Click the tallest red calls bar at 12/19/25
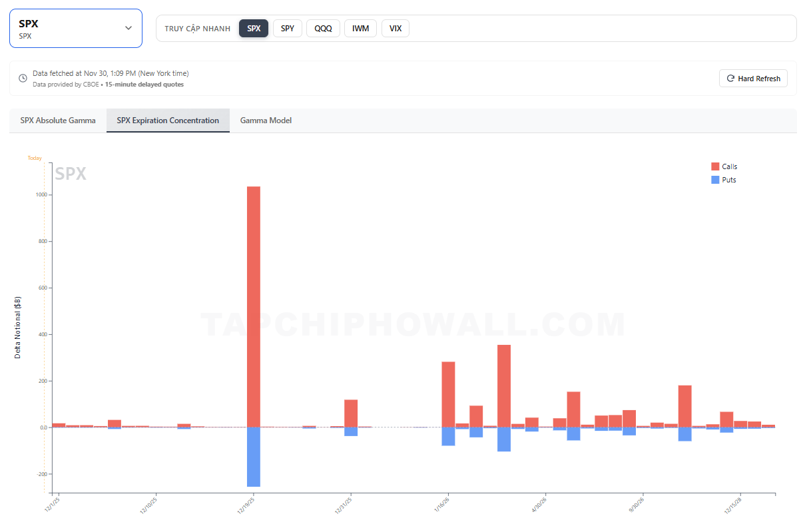Viewport: 803px width, 532px height. (x=254, y=306)
